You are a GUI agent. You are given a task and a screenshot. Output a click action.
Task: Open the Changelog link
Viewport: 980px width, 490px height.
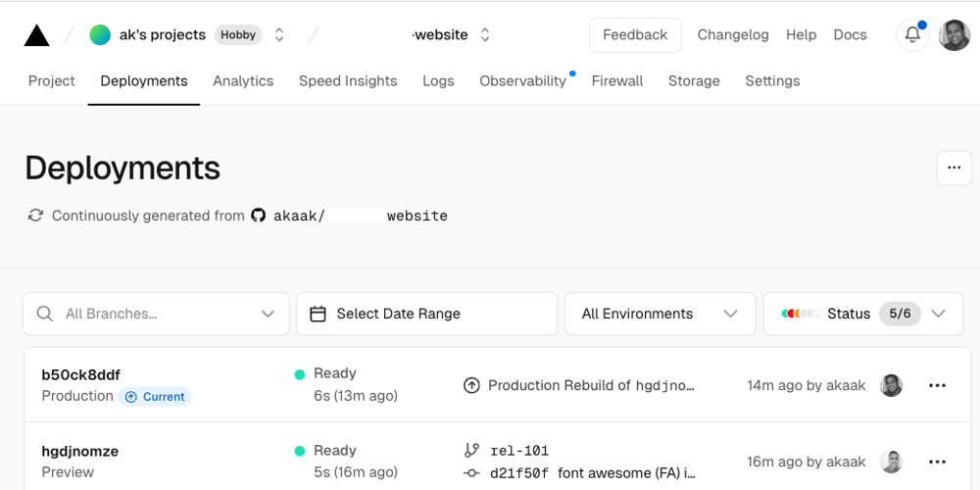pyautogui.click(x=733, y=35)
